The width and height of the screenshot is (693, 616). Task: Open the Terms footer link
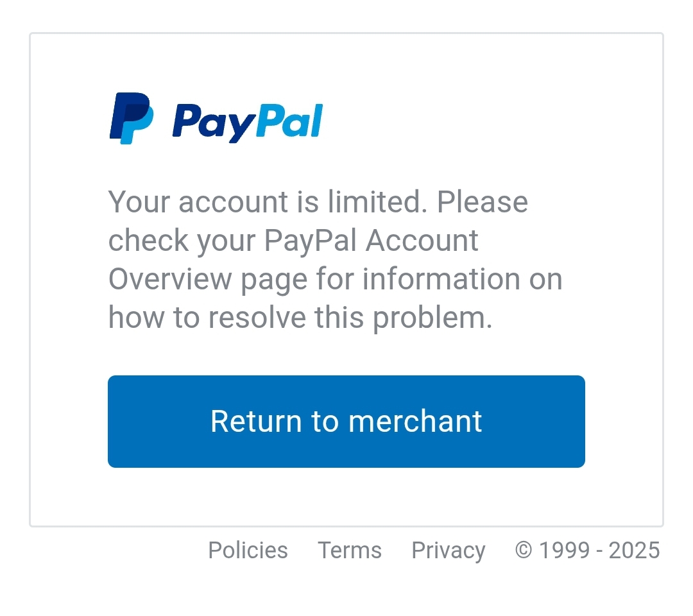point(350,551)
